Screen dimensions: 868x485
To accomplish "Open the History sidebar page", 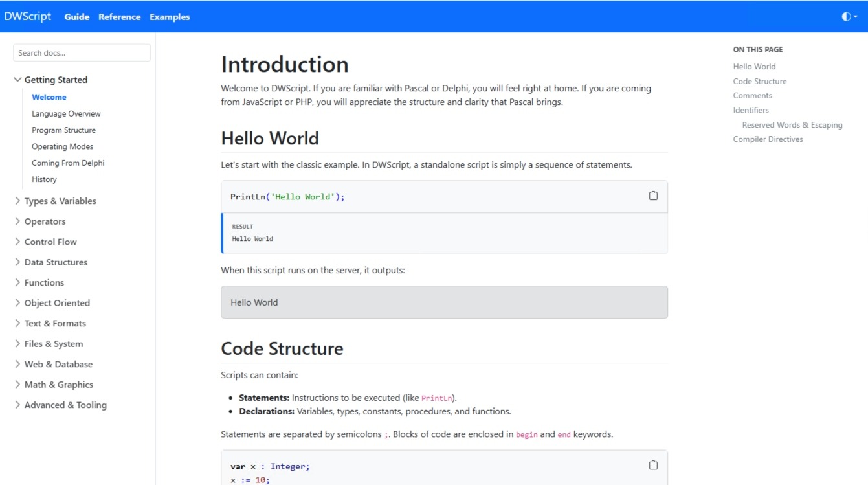I will (x=44, y=179).
